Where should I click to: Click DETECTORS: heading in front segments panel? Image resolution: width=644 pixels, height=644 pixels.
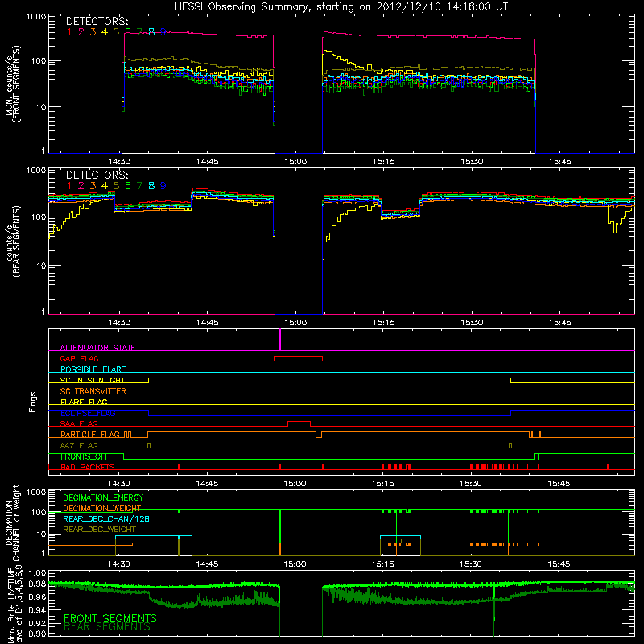tap(97, 21)
